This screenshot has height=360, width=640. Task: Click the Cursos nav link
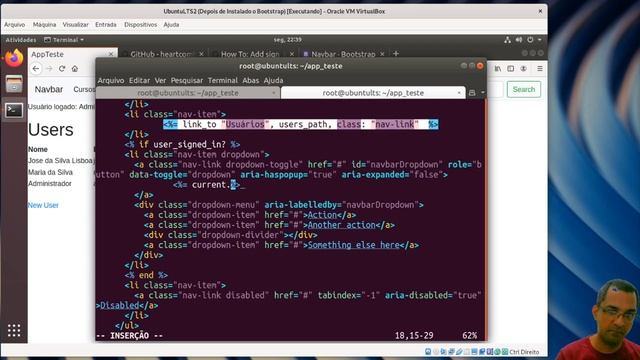[84, 89]
